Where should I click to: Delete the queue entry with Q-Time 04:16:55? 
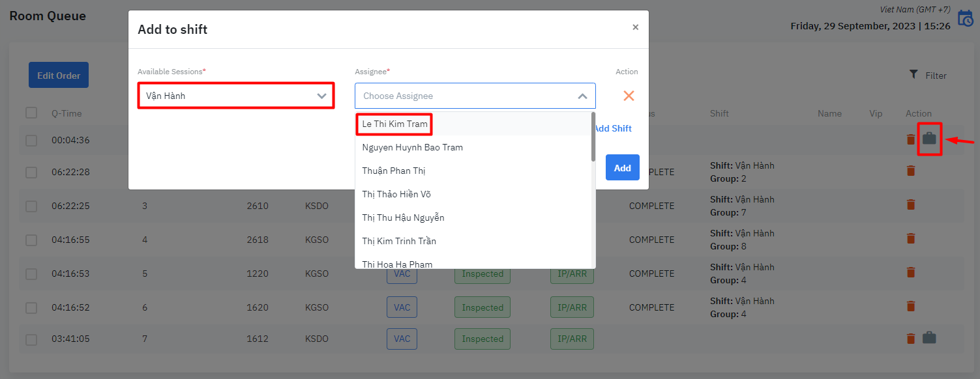click(911, 238)
